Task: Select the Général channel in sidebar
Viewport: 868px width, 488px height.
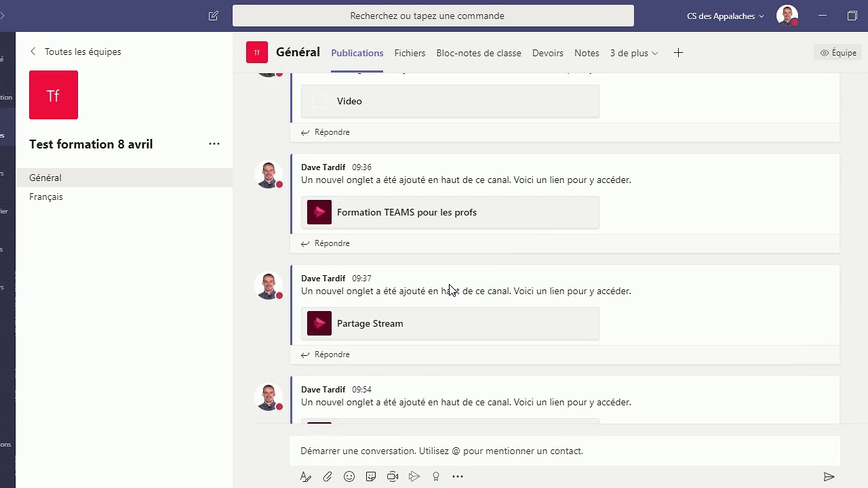Action: click(x=124, y=178)
